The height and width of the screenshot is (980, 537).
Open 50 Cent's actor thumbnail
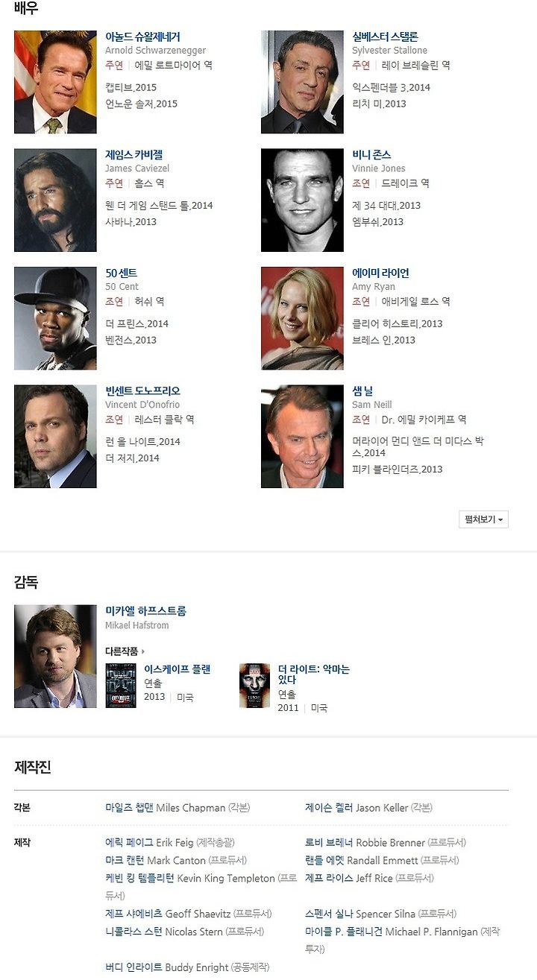pos(55,318)
